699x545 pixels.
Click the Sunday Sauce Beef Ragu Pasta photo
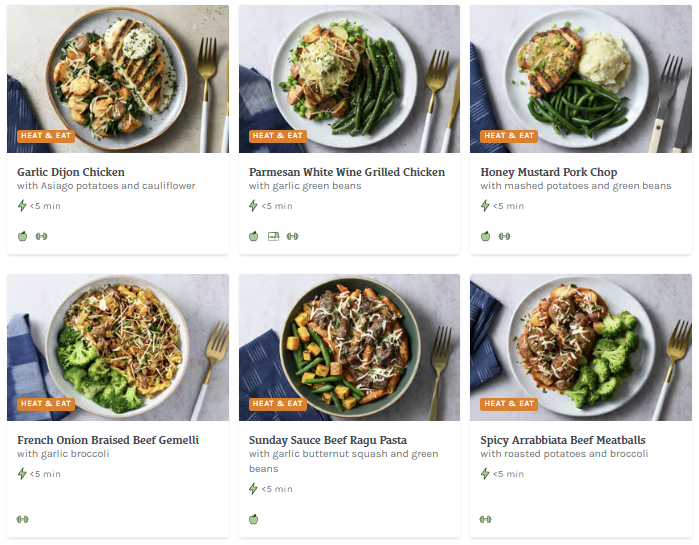[349, 345]
